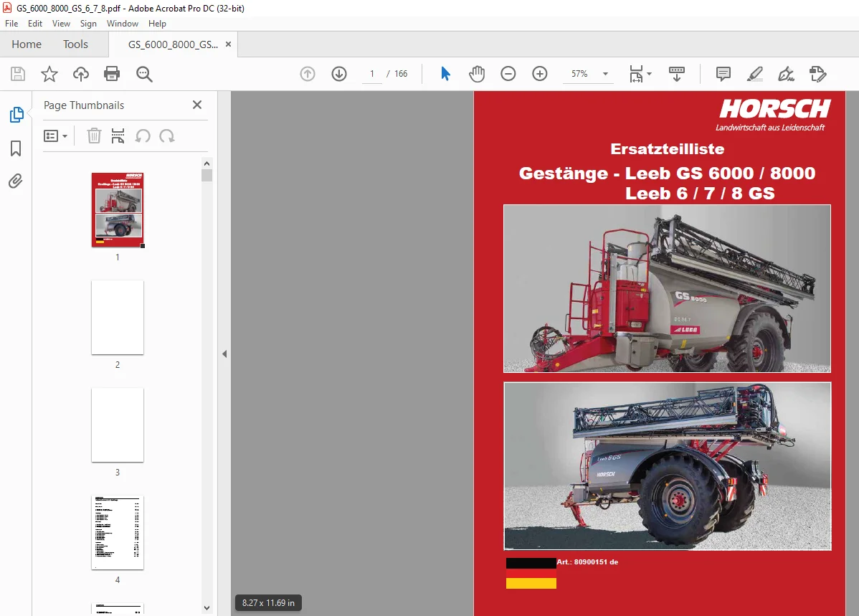This screenshot has height=616, width=859.
Task: Select page 2 thumbnail
Action: click(x=118, y=317)
